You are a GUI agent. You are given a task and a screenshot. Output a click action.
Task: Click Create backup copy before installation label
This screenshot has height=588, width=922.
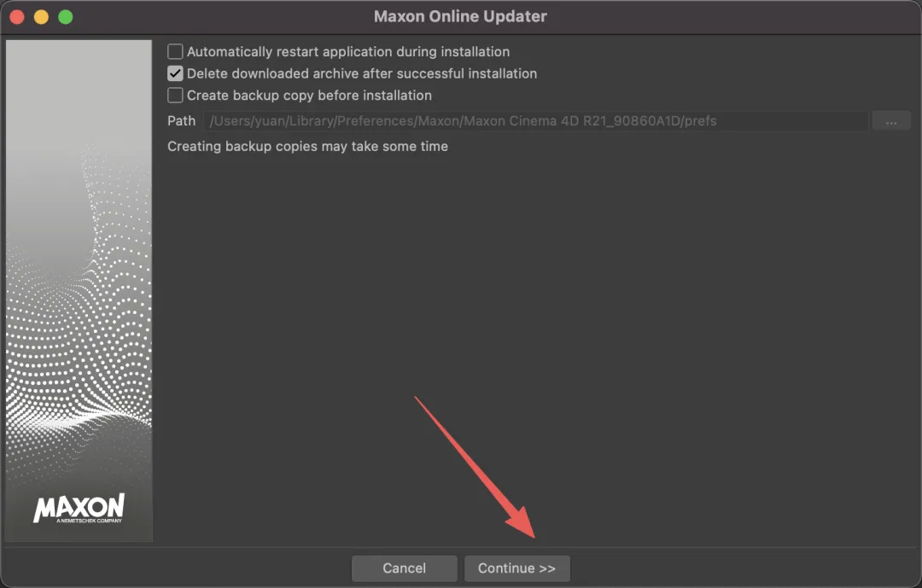coord(309,96)
